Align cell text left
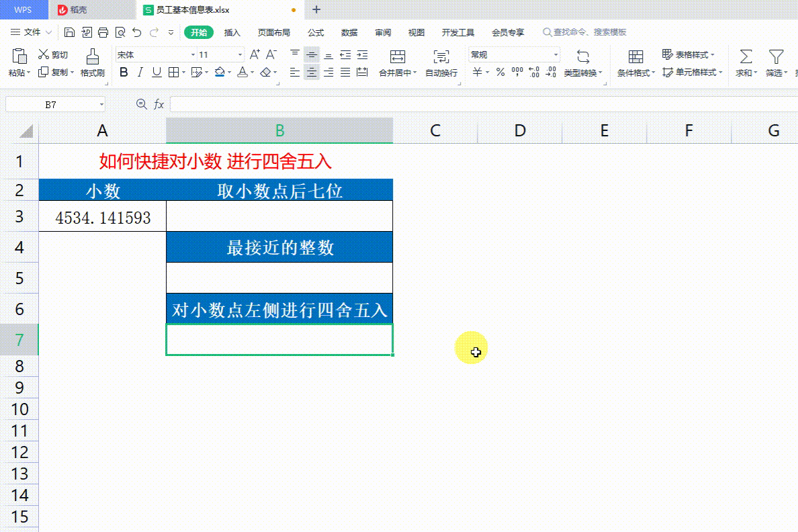This screenshot has height=532, width=798. (x=295, y=73)
